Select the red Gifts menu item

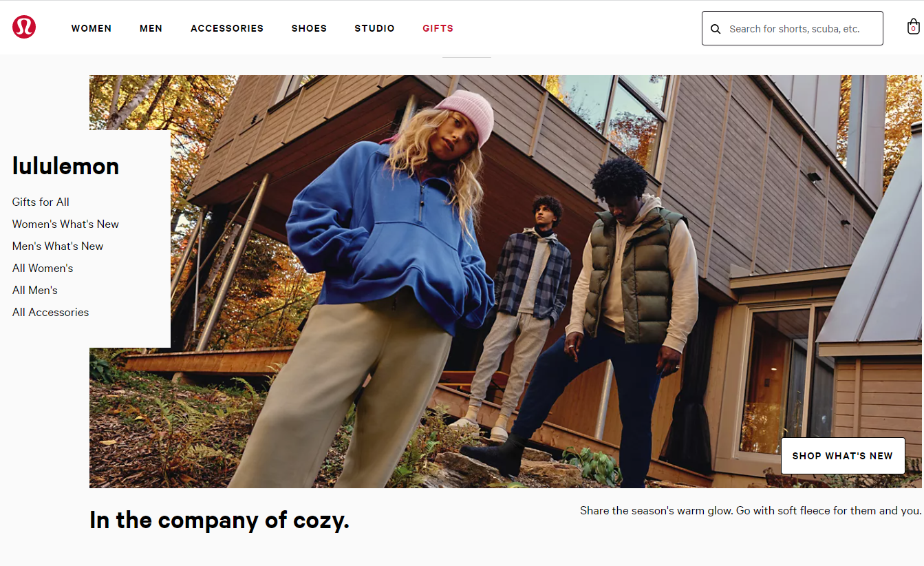point(438,28)
